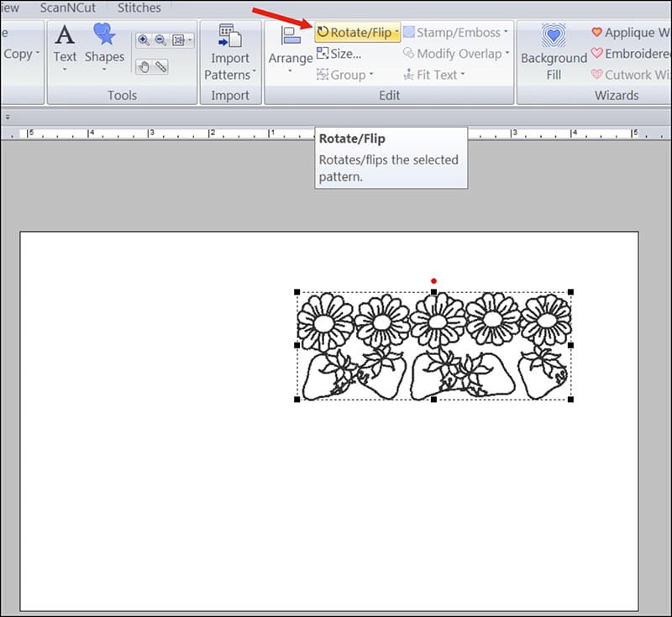Click the Size... button

pos(339,54)
